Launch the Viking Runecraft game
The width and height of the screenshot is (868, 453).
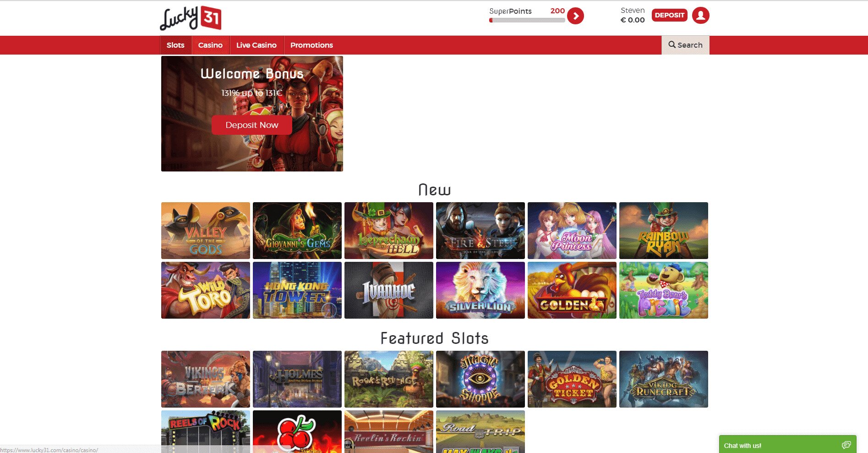point(664,379)
